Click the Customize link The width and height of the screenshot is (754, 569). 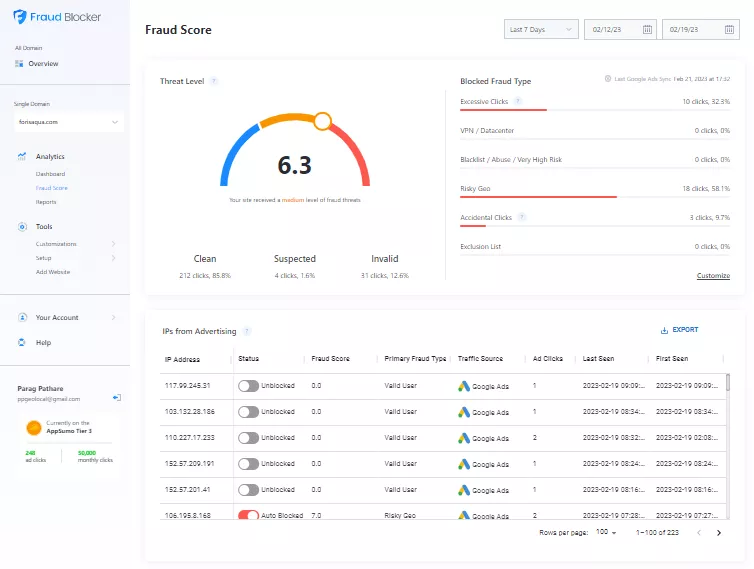[713, 275]
